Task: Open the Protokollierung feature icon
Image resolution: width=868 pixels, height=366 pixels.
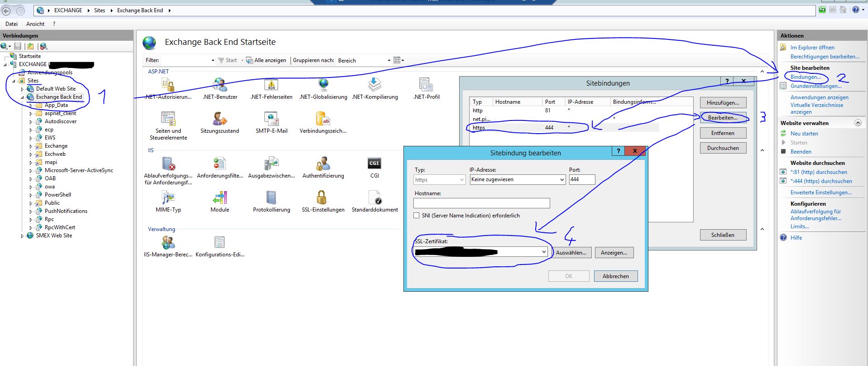Action: point(271,197)
